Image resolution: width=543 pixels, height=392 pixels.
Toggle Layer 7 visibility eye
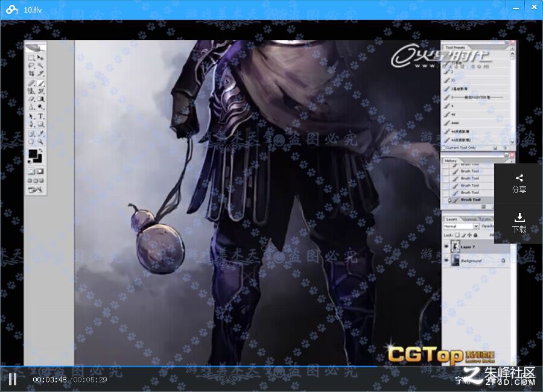446,247
